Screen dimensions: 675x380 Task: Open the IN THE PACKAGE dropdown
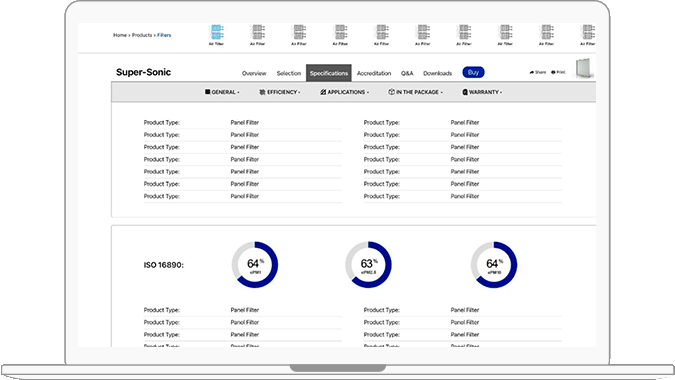(415, 92)
